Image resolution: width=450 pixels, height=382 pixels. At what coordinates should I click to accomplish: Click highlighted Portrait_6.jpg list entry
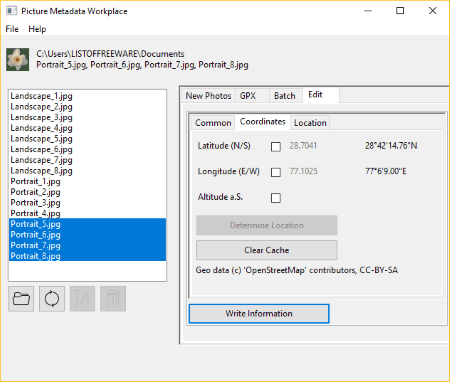click(87, 235)
